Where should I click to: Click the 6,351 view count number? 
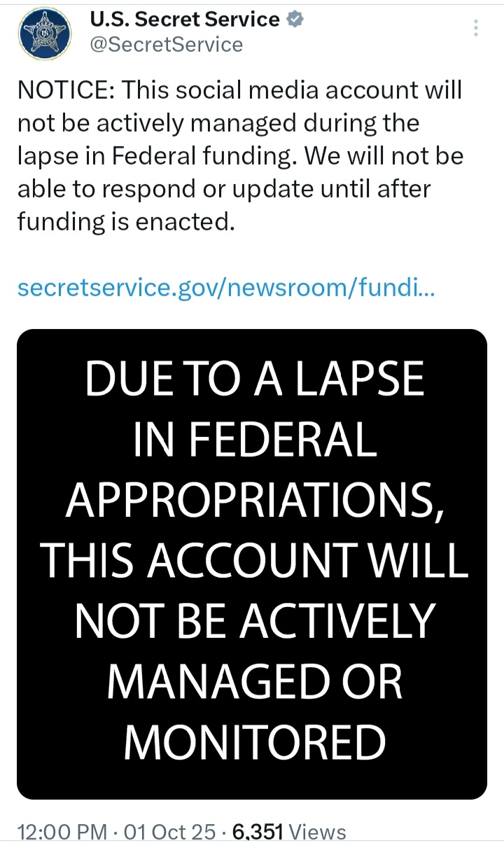258,832
